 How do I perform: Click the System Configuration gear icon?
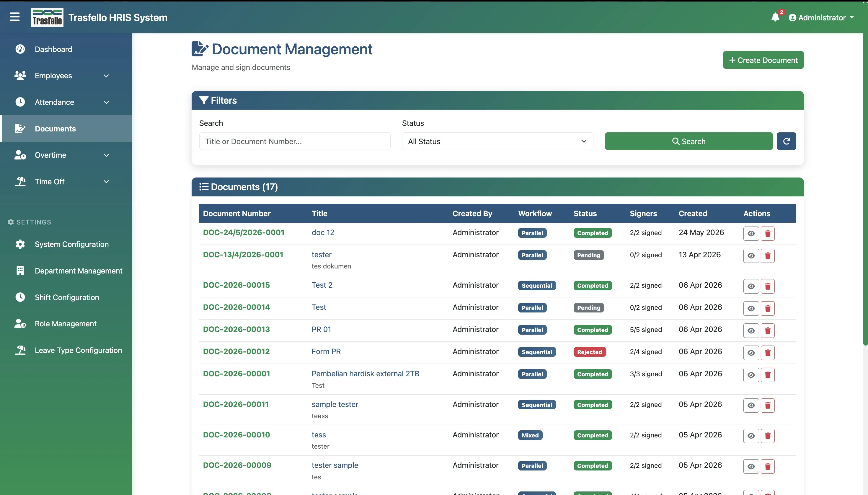pyautogui.click(x=20, y=244)
